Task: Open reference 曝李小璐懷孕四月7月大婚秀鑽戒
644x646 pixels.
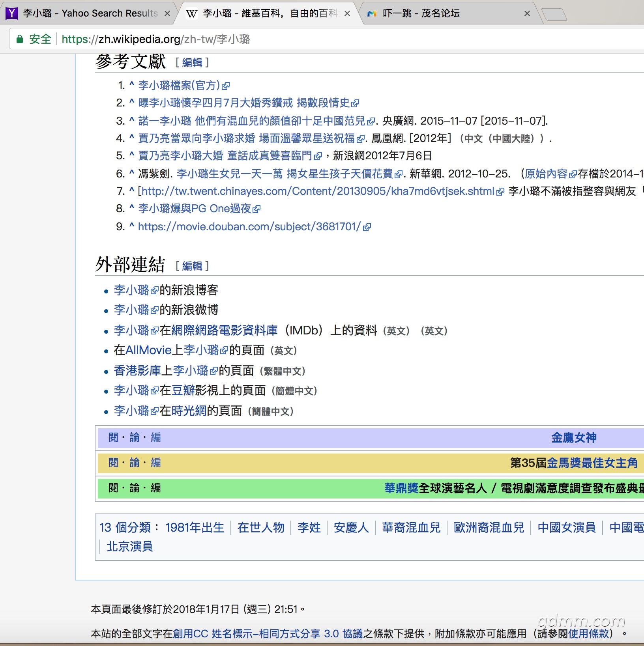Action: click(249, 103)
